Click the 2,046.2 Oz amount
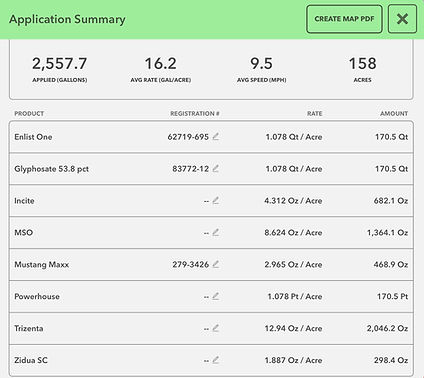The image size is (424, 378). 387,328
